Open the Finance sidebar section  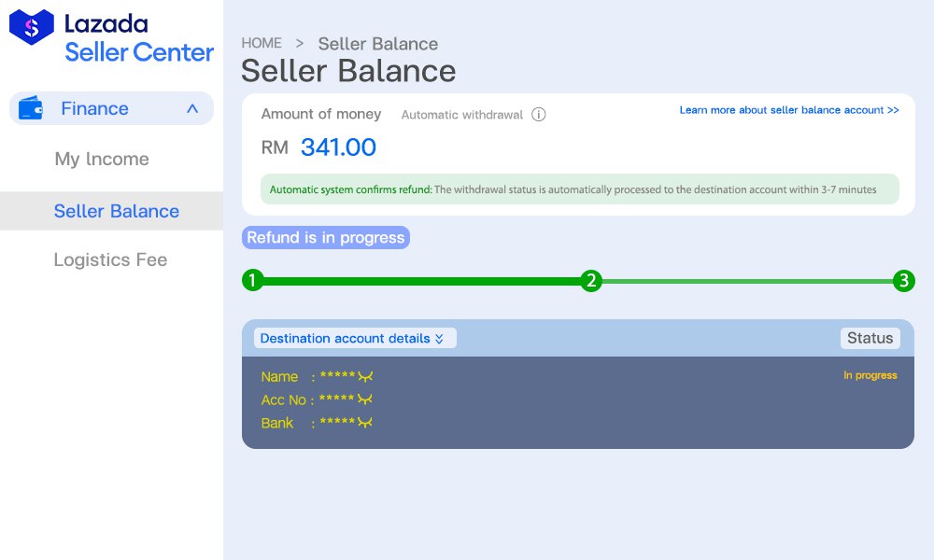(x=94, y=108)
